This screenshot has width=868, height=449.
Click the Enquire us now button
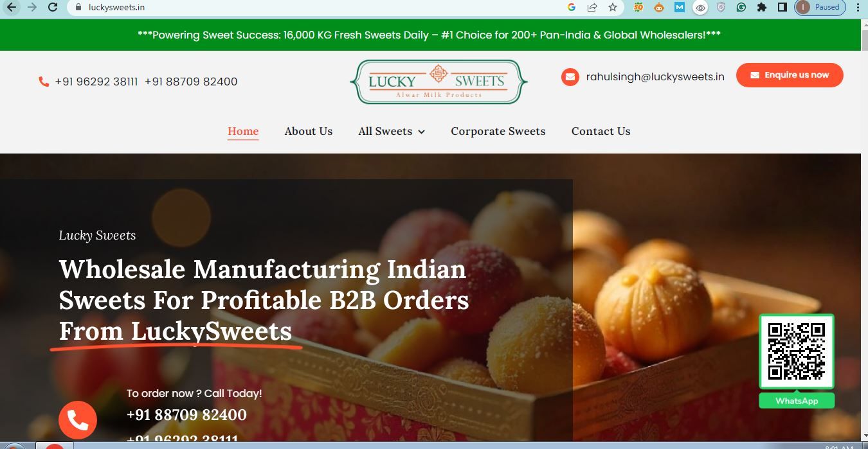pyautogui.click(x=790, y=75)
